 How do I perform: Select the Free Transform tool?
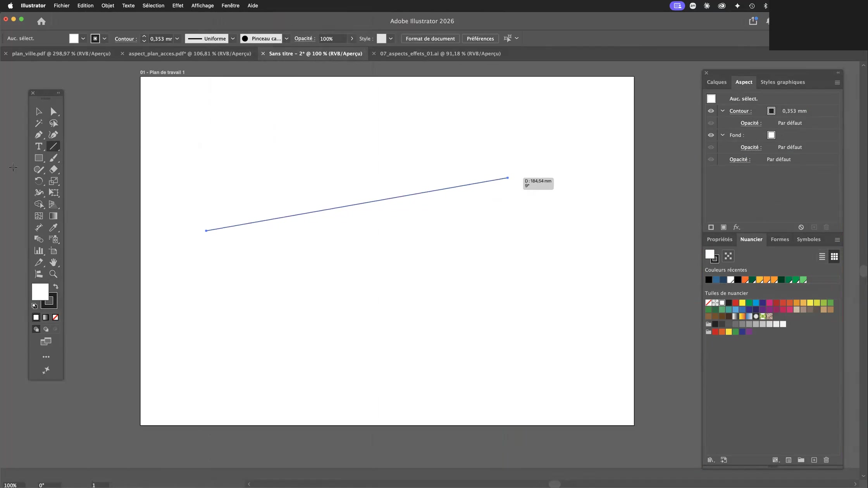coord(53,192)
